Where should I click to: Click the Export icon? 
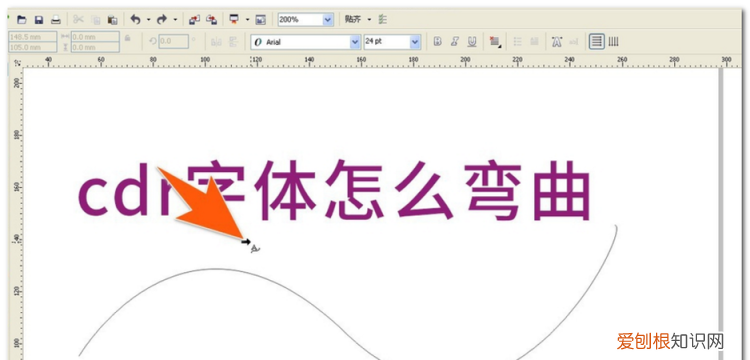[x=211, y=20]
